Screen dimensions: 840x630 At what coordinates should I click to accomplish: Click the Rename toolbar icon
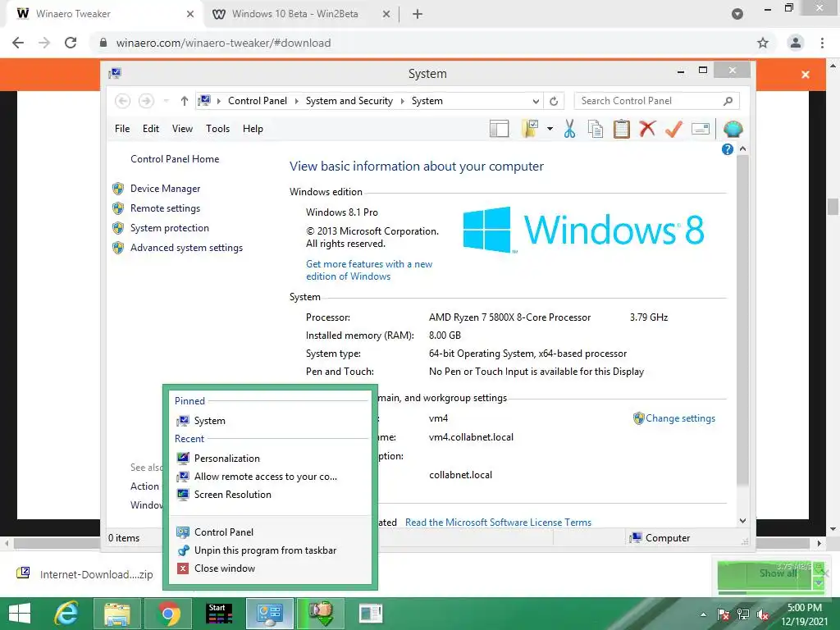701,129
